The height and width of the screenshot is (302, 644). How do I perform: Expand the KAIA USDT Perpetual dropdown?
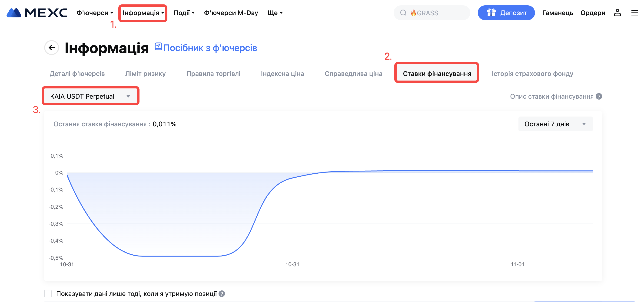click(x=90, y=96)
